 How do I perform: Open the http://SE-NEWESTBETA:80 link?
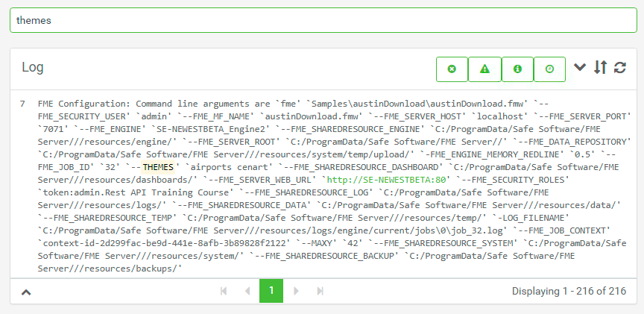click(386, 180)
